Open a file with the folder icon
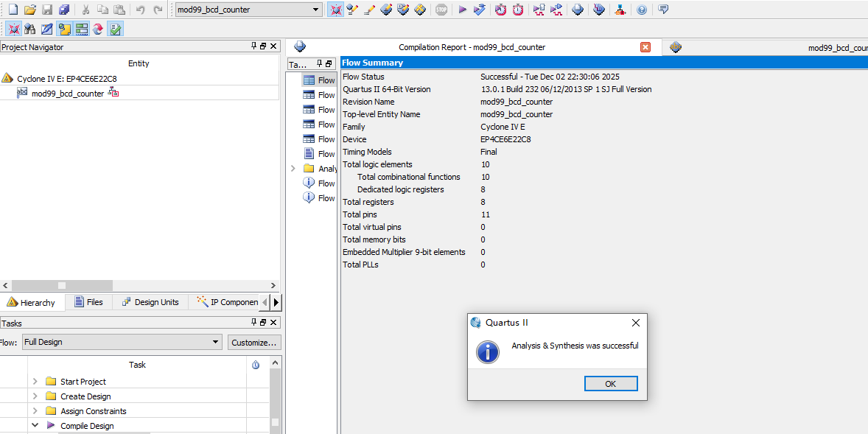The image size is (868, 434). [30, 10]
